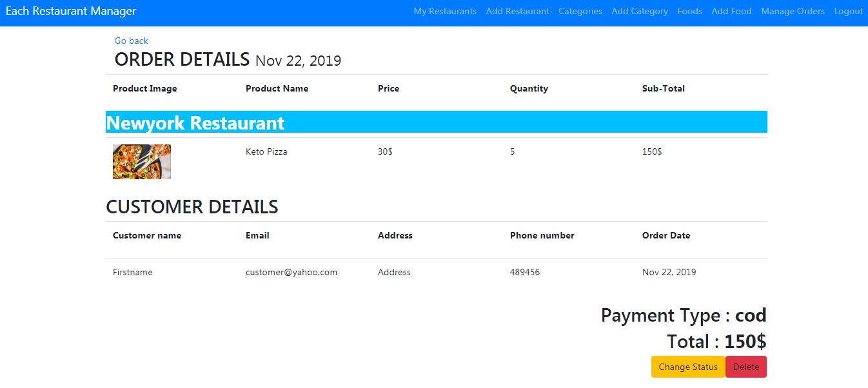
Task: Click the Go back link
Action: point(131,41)
